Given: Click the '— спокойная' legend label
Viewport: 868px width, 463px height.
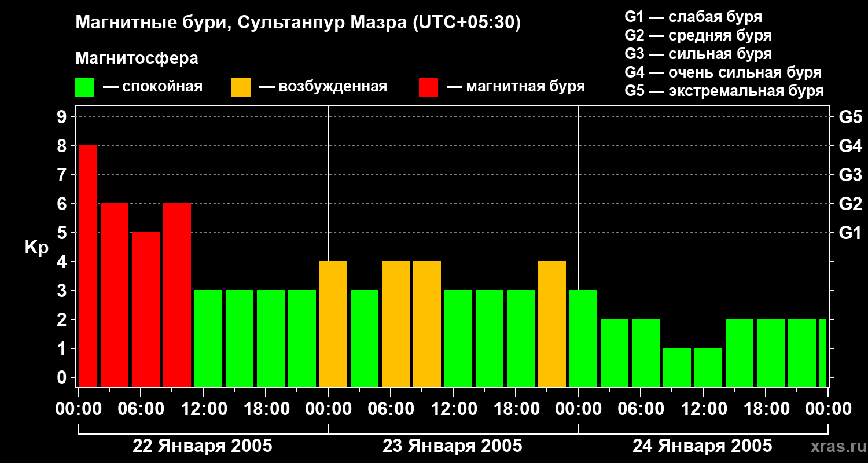Looking at the screenshot, I should tap(153, 87).
